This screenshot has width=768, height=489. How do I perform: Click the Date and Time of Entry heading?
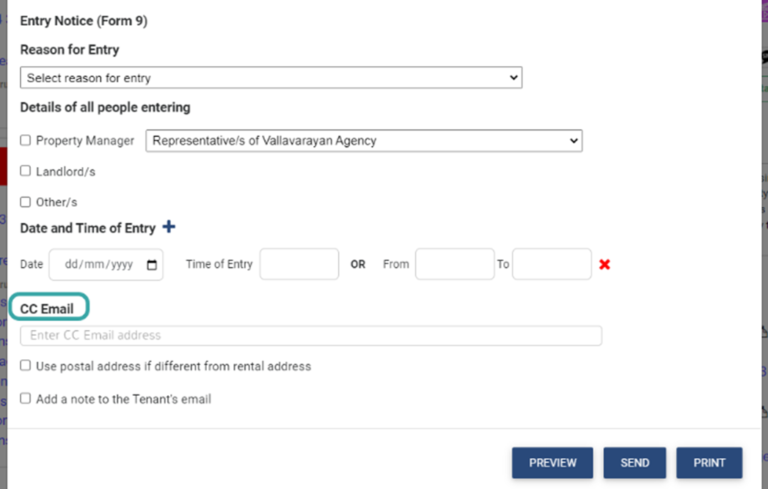[x=88, y=228]
